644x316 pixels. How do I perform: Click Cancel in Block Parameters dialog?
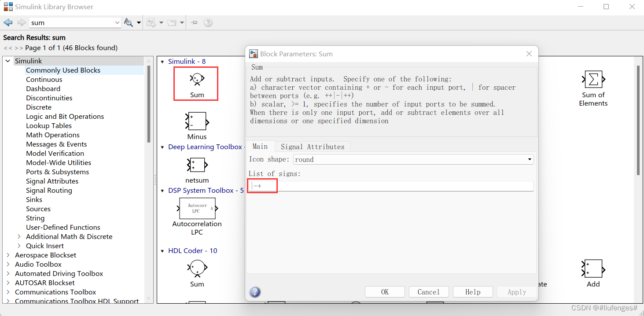tap(428, 292)
